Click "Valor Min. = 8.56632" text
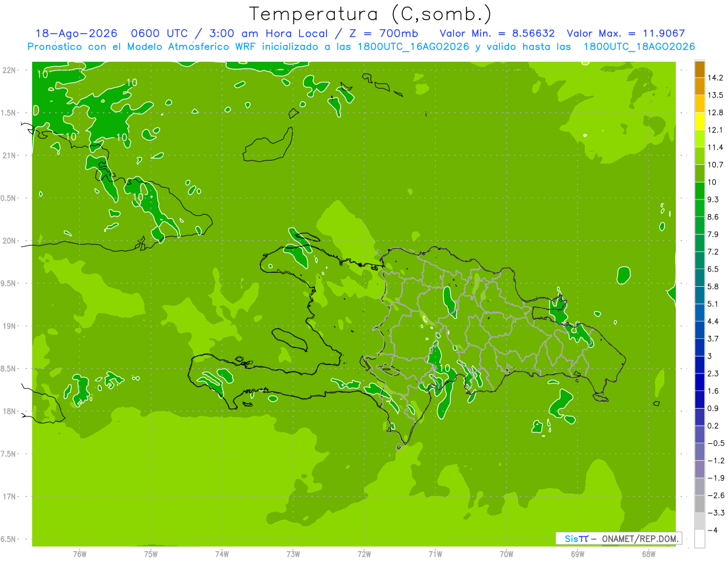This screenshot has height=562, width=728. coord(497,33)
